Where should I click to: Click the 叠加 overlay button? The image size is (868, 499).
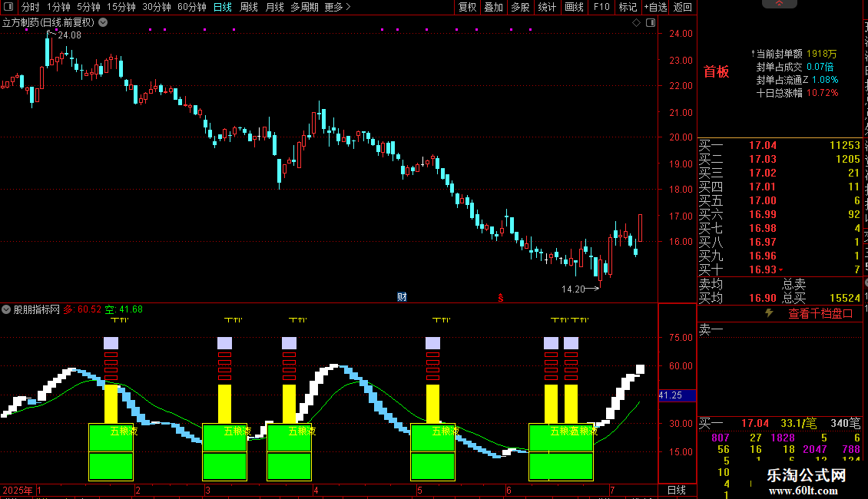pyautogui.click(x=494, y=7)
